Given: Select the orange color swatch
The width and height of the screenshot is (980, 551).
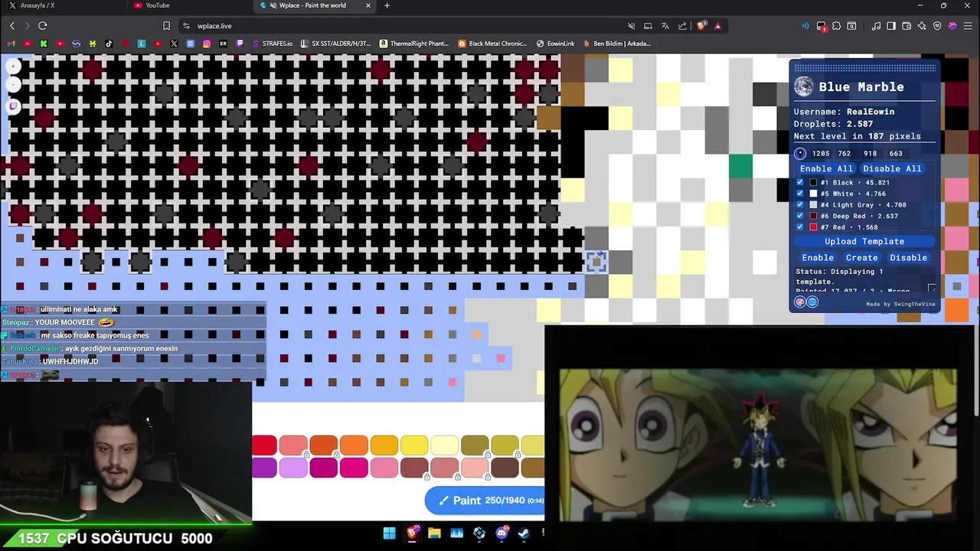Looking at the screenshot, I should pos(354,445).
